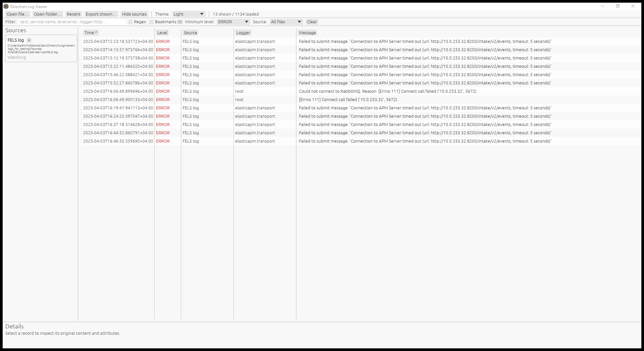This screenshot has height=351, width=644.
Task: Open the Theme dropdown set to Light
Action: pyautogui.click(x=189, y=14)
